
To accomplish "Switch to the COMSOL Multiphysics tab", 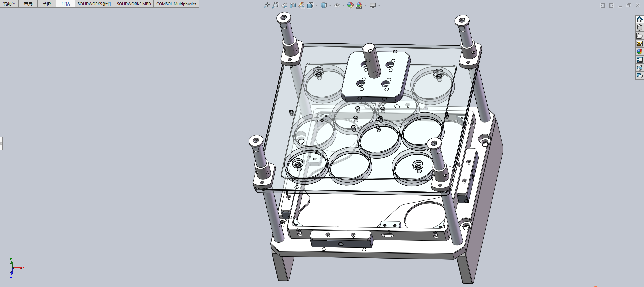I will pyautogui.click(x=176, y=4).
